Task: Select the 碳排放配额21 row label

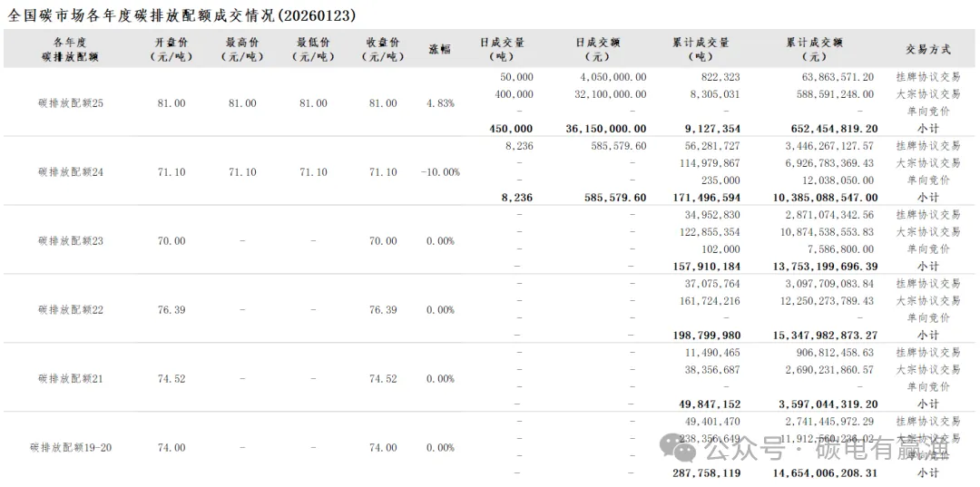Action: [x=71, y=379]
